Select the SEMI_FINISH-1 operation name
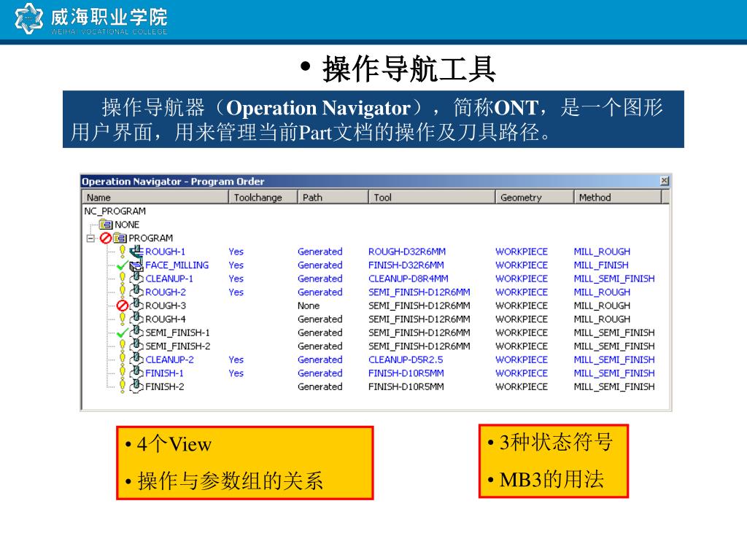 point(177,332)
